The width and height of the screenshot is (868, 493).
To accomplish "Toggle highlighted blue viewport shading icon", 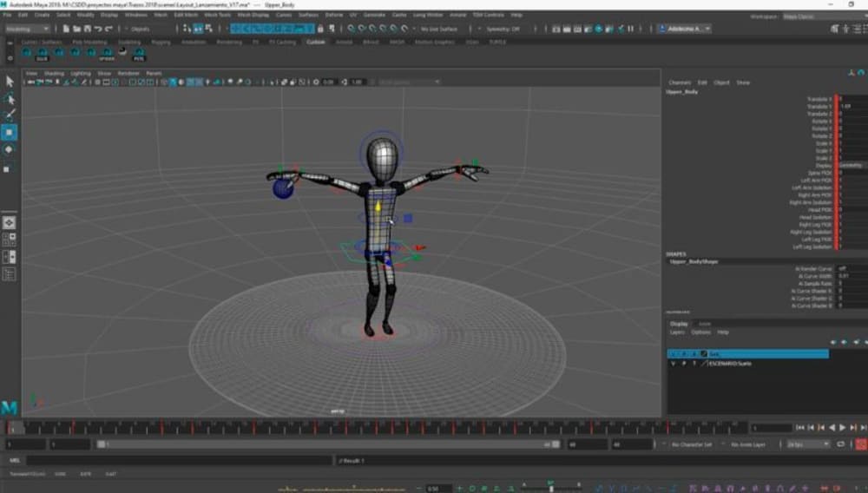I will (x=174, y=82).
